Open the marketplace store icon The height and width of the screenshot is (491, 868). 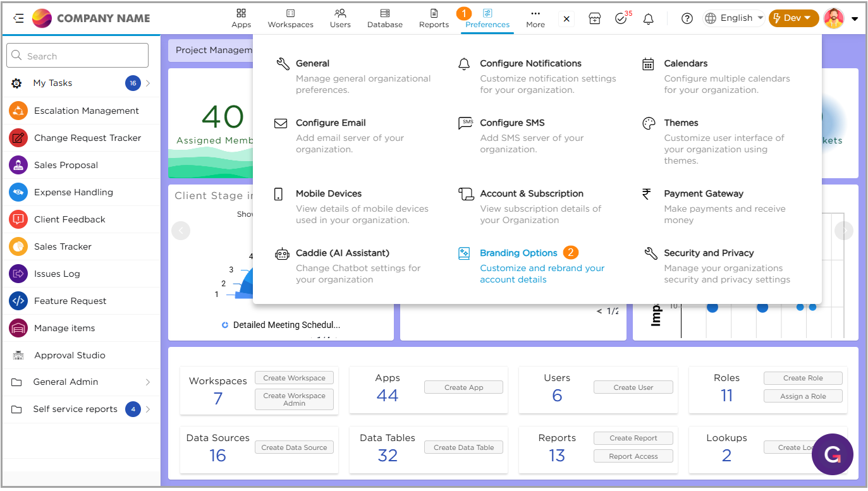point(594,19)
